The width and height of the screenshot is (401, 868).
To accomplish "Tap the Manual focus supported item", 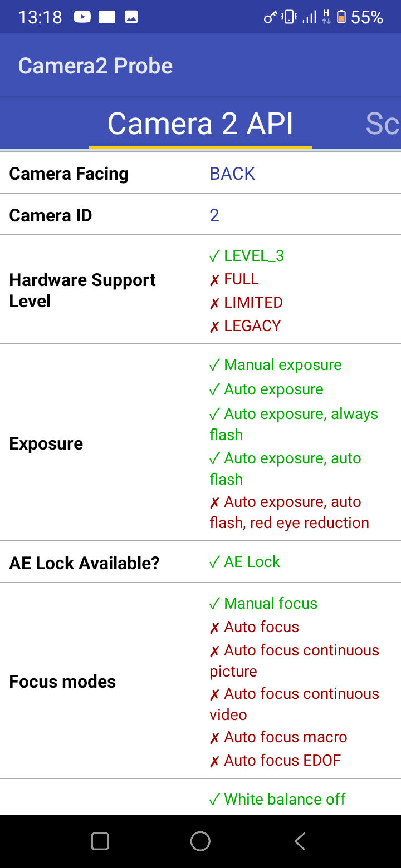I will point(263,604).
